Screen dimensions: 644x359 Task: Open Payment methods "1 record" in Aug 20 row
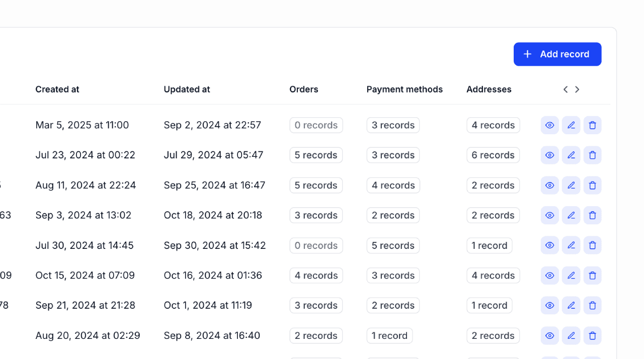pos(389,335)
